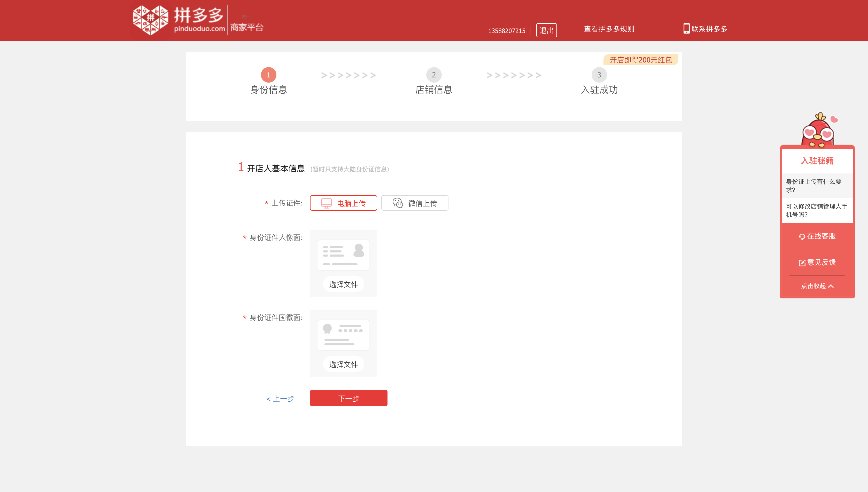Image resolution: width=868 pixels, height=492 pixels.
Task: Collapse the help panel via 点击收起
Action: pos(817,286)
